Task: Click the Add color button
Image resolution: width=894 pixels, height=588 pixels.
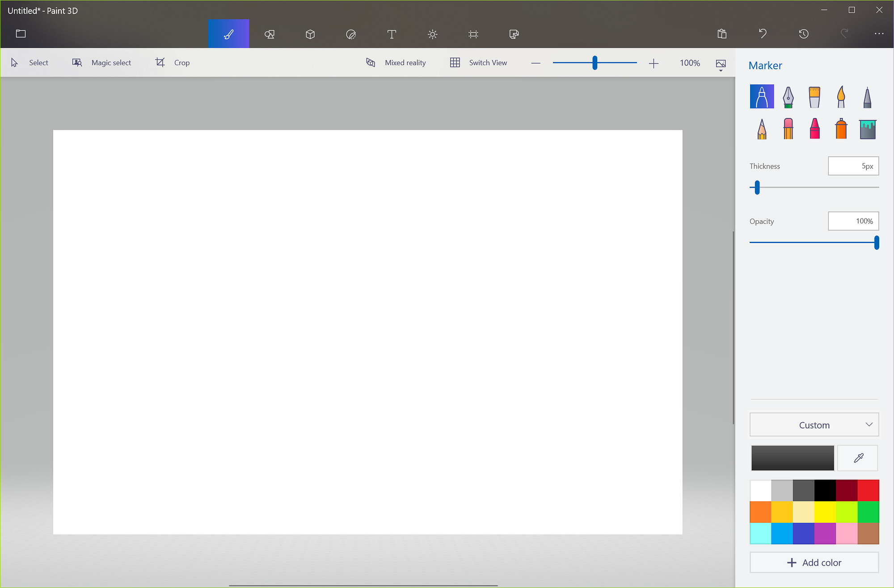Action: [814, 563]
